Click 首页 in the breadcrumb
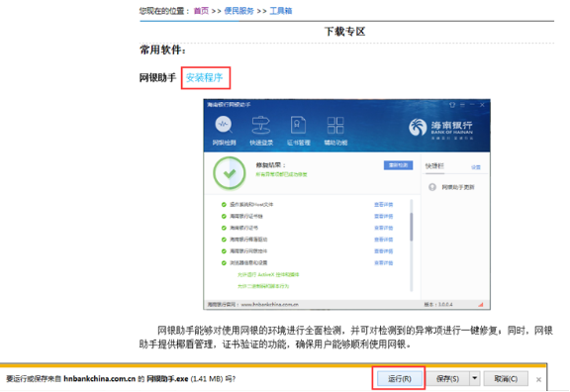The width and height of the screenshot is (570, 392). [x=201, y=11]
